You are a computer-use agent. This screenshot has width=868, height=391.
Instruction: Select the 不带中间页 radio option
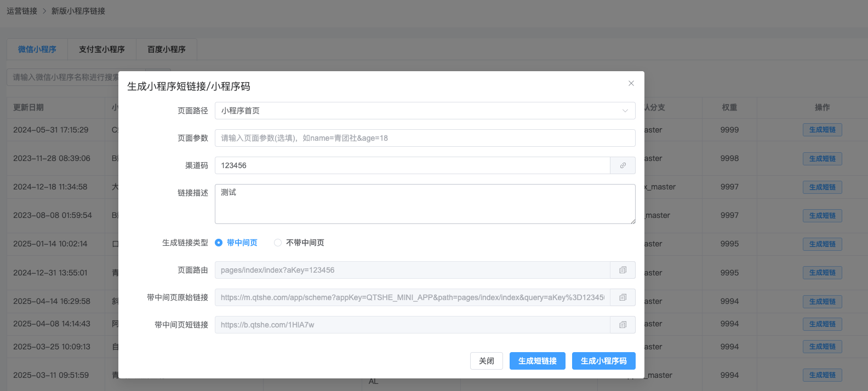[x=299, y=243]
